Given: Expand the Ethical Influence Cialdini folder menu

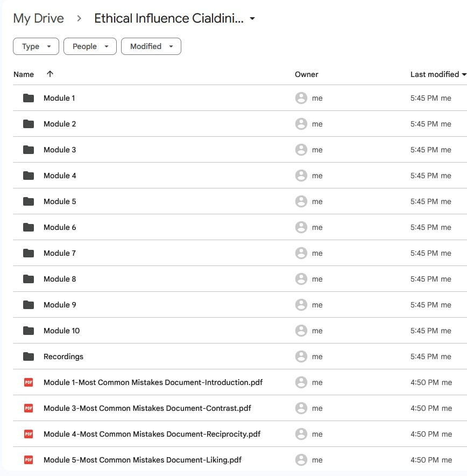Looking at the screenshot, I should tap(252, 19).
